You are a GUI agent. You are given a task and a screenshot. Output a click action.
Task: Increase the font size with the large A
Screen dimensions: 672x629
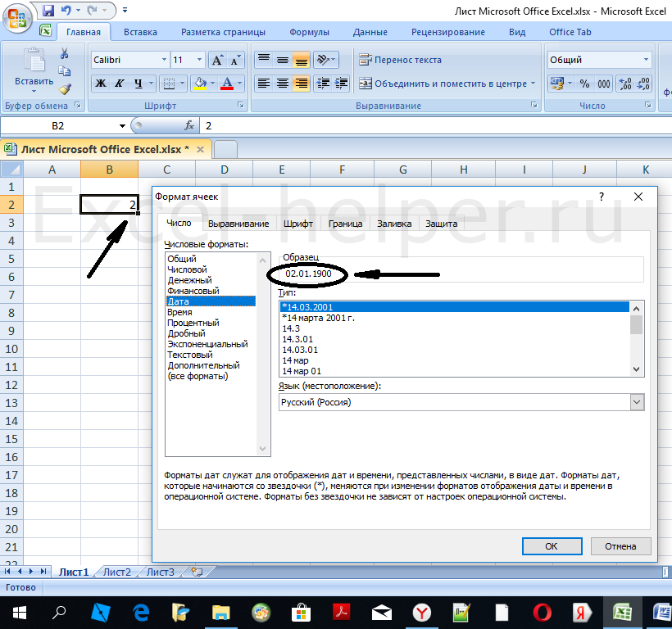217,61
